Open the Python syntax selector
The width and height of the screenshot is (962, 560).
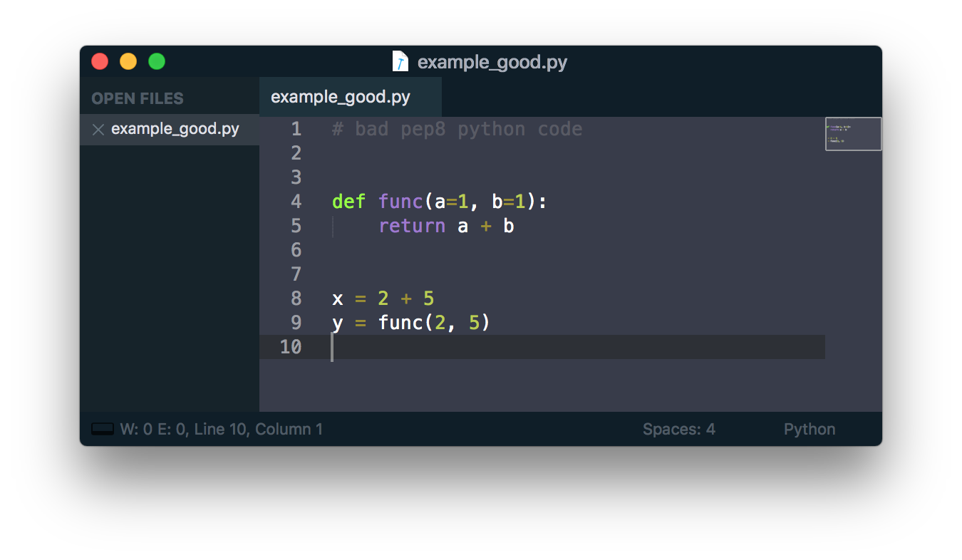(x=810, y=429)
